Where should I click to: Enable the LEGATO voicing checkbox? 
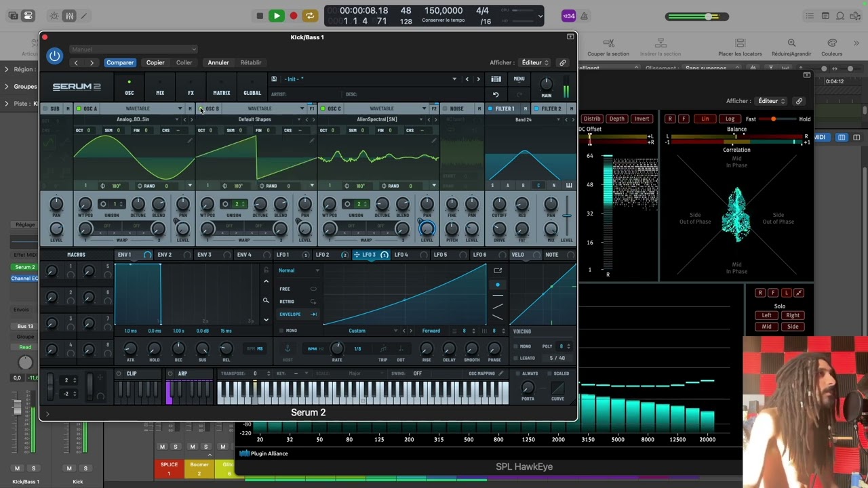point(515,358)
